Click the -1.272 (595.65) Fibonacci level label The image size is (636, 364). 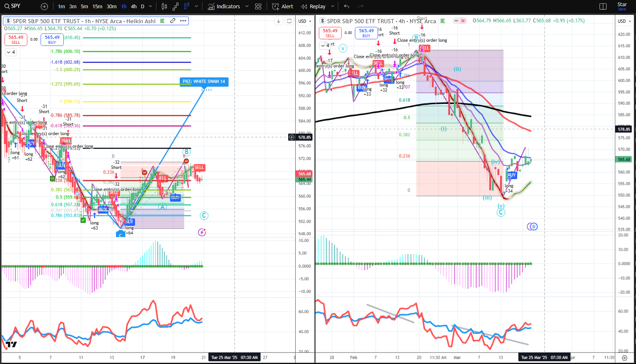click(x=65, y=84)
